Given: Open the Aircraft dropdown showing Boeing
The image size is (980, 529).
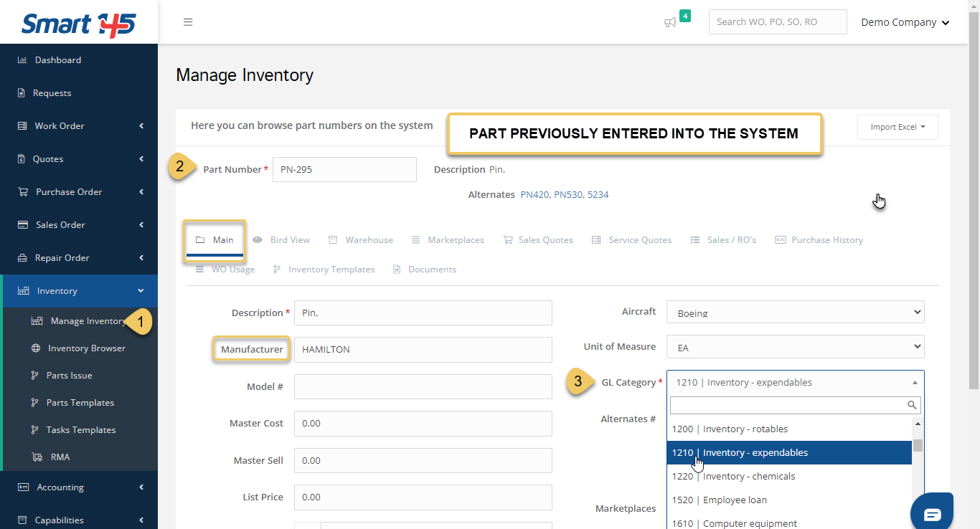Looking at the screenshot, I should (796, 313).
